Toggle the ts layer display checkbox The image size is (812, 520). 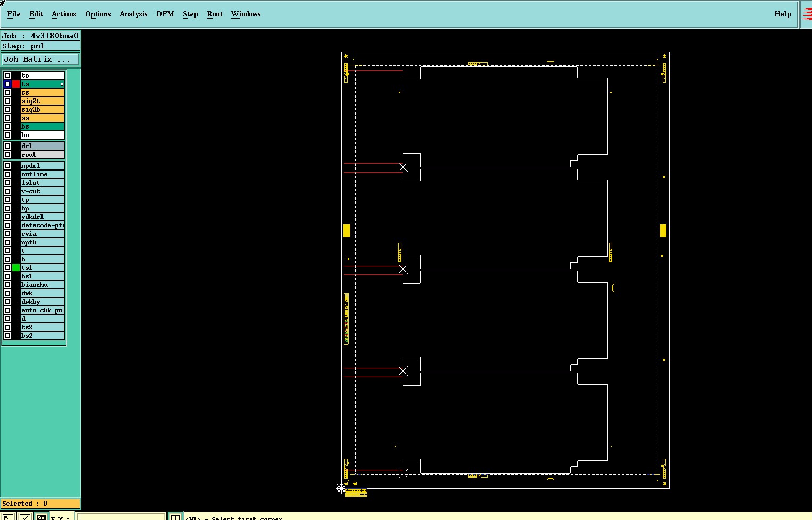pyautogui.click(x=7, y=84)
